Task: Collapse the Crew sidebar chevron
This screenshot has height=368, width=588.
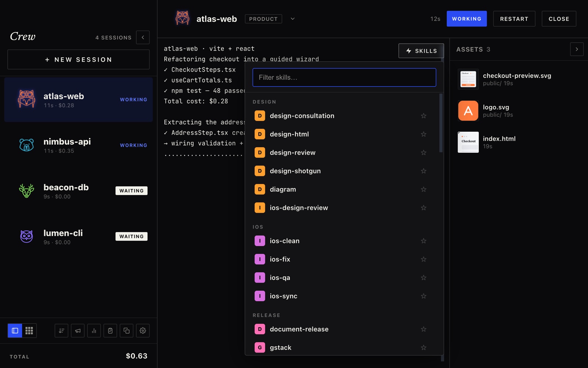Action: click(143, 38)
